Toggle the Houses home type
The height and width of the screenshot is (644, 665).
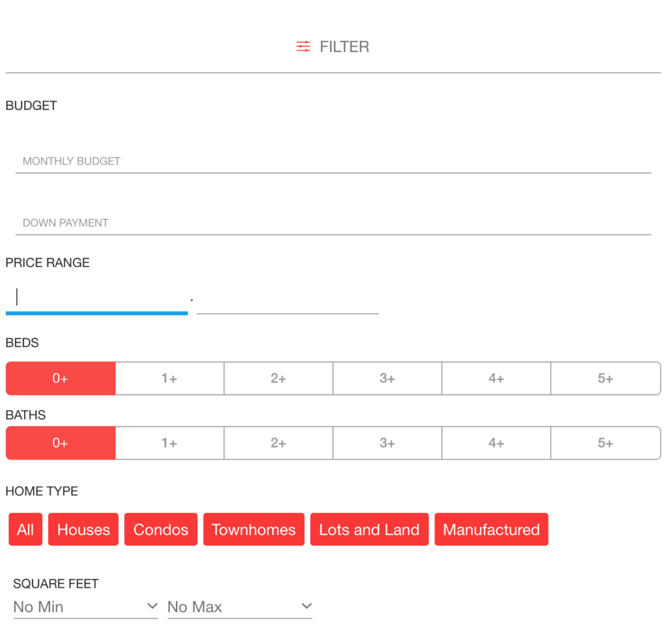click(83, 530)
